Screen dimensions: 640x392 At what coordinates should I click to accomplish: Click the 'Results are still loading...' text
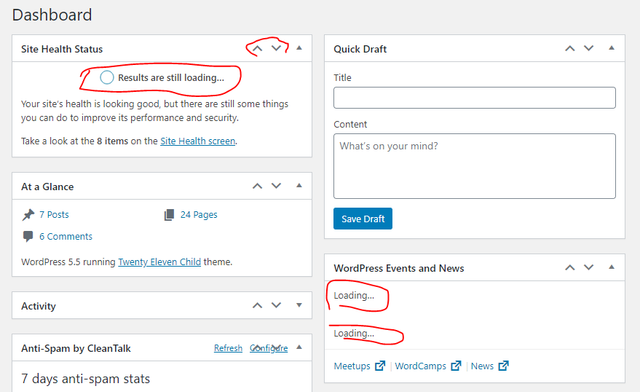click(171, 78)
